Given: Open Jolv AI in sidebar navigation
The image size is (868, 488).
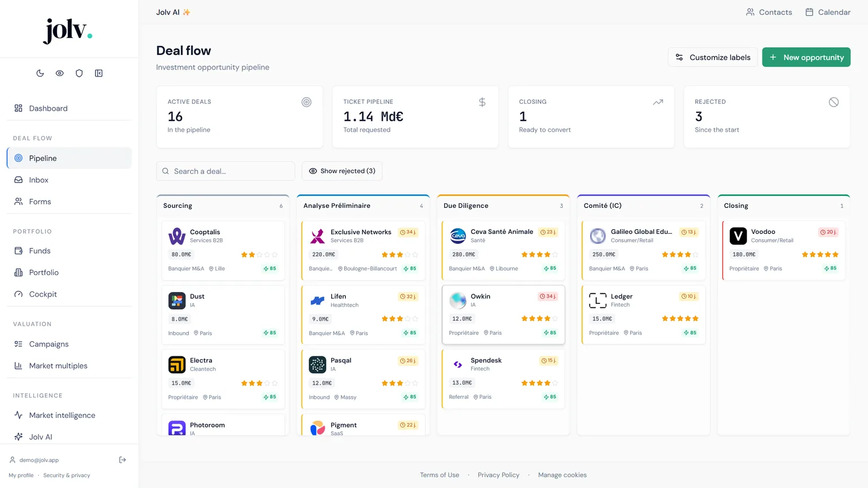Looking at the screenshot, I should point(69,437).
